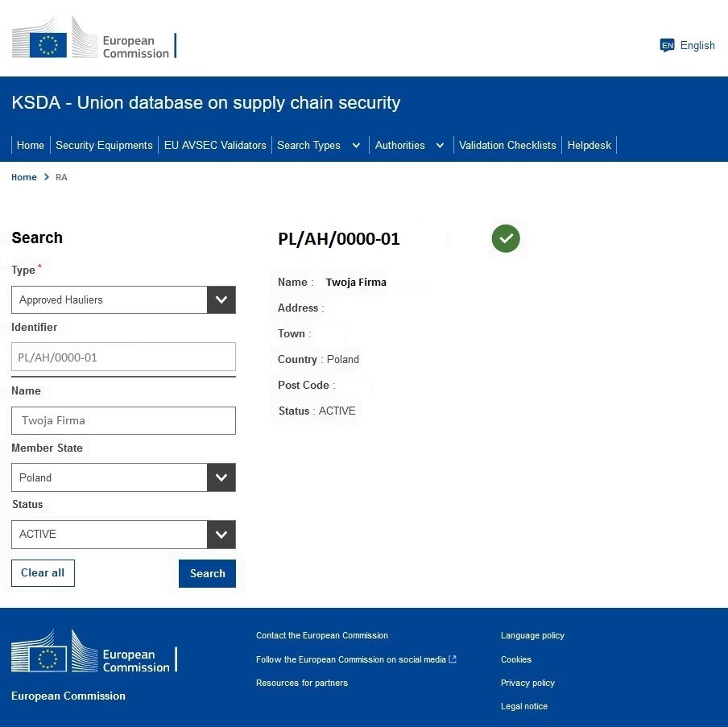Screen dimensions: 728x727
Task: Open Security Equipments in navigation bar
Action: click(104, 146)
